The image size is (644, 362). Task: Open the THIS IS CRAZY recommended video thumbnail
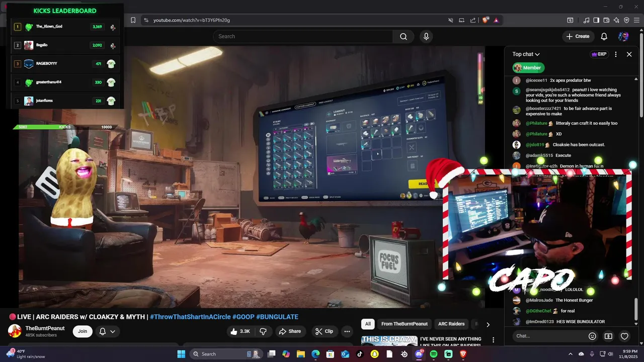coord(389,340)
